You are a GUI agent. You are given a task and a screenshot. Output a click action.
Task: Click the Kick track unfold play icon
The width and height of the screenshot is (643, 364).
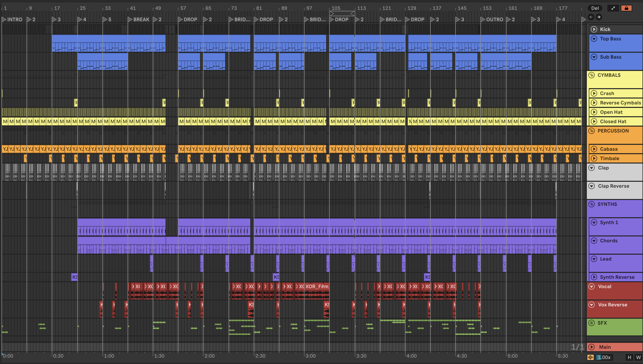(x=594, y=29)
